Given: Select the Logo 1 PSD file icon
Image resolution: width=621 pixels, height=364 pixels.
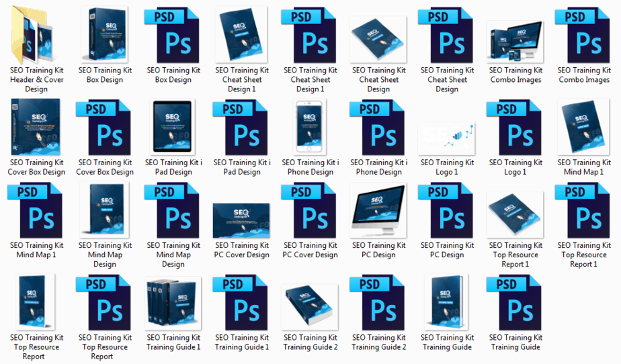Looking at the screenshot, I should tap(515, 128).
